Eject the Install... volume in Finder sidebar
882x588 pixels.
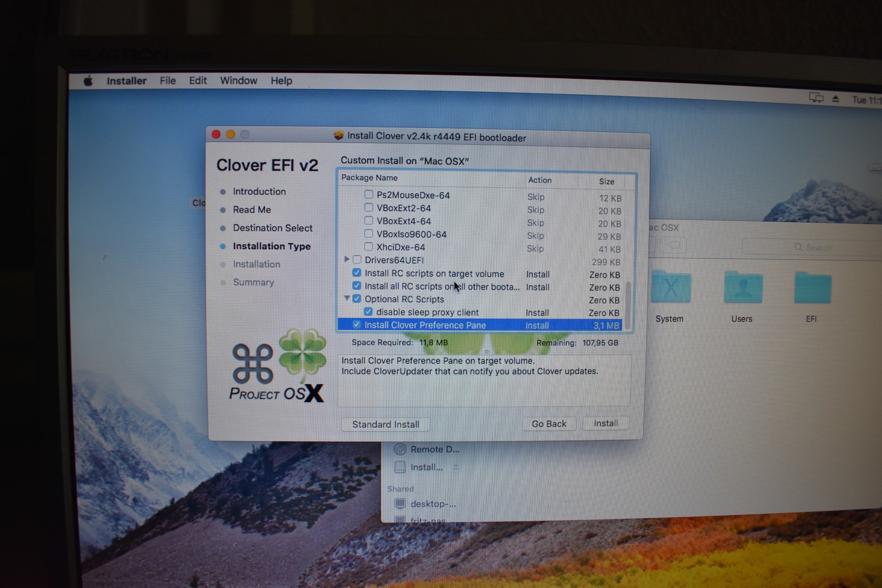pyautogui.click(x=455, y=467)
